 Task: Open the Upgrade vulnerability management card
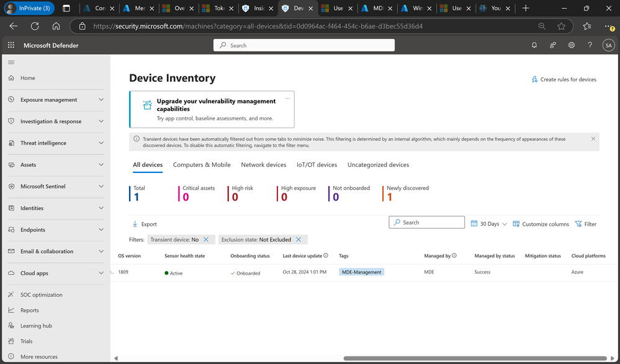point(212,110)
